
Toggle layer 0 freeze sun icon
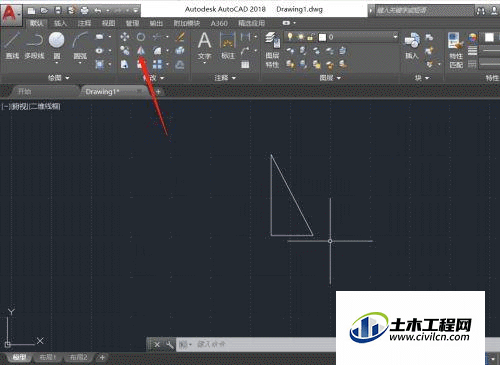point(301,37)
